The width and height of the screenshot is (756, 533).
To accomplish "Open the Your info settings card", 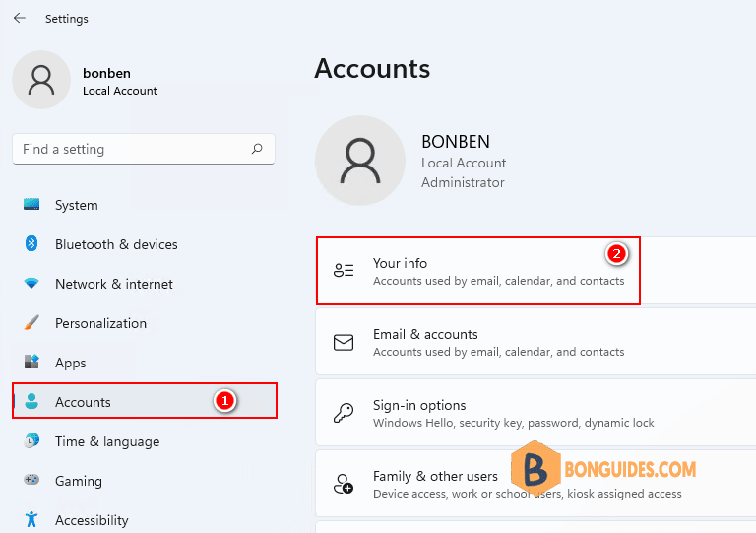I will click(477, 271).
